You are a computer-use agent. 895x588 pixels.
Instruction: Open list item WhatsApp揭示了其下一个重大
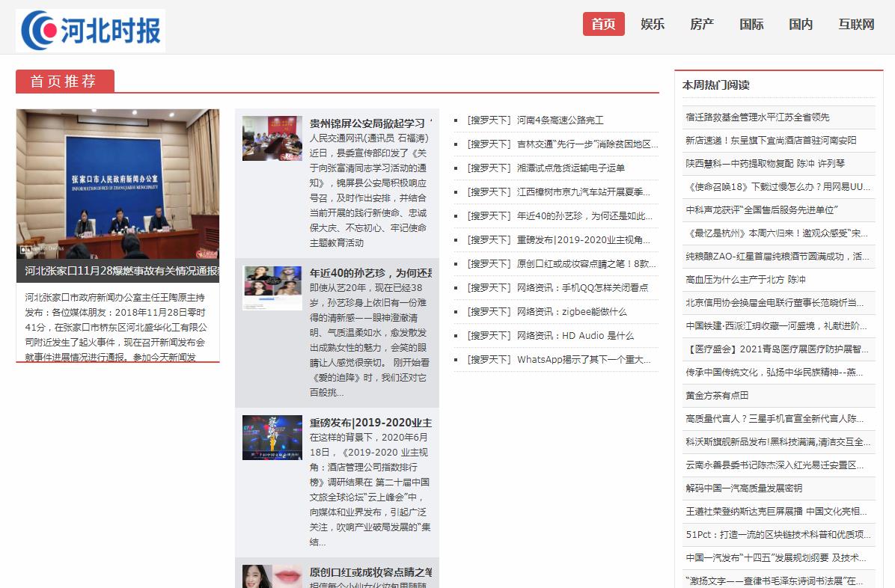584,360
